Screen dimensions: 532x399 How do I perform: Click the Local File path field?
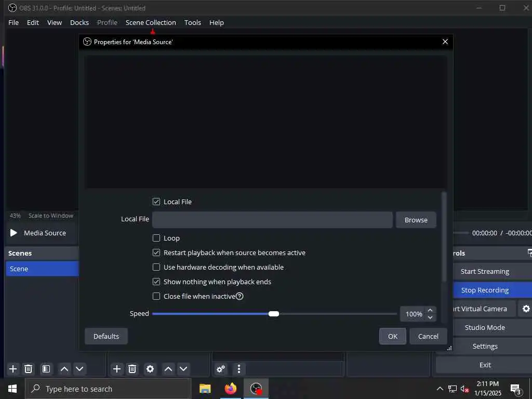pos(272,220)
